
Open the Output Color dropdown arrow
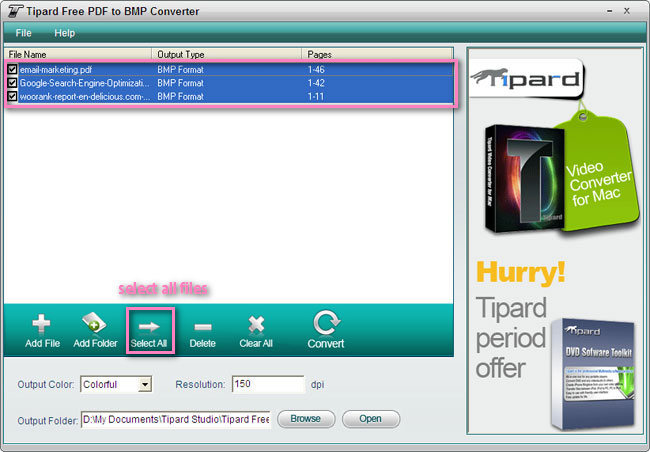(145, 384)
